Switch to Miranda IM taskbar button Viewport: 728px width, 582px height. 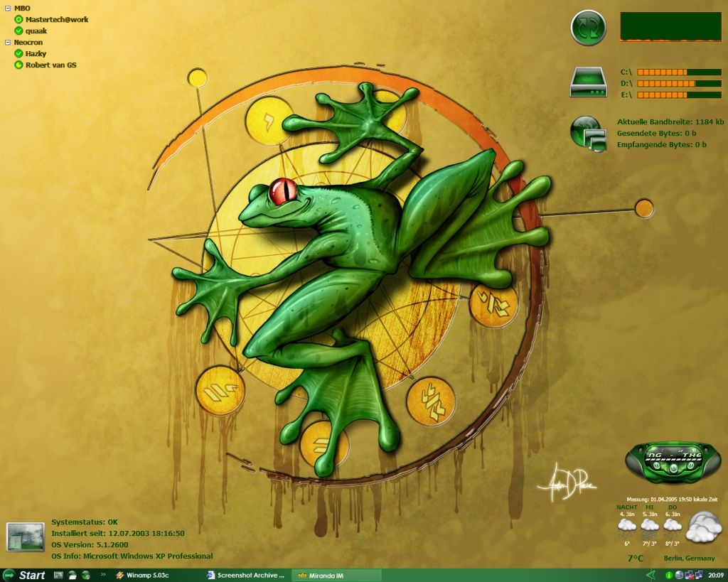coord(336,576)
